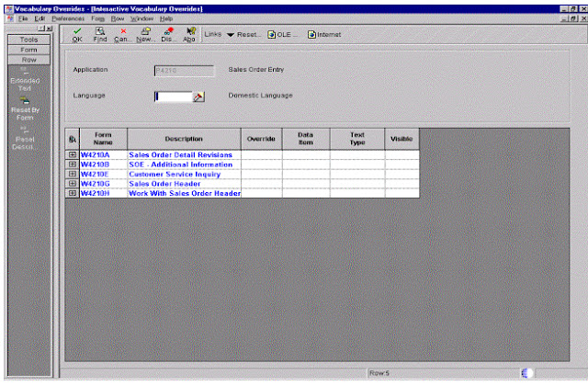Open the Links dropdown arrow
Image resolution: width=588 pixels, height=386 pixels.
[x=231, y=35]
